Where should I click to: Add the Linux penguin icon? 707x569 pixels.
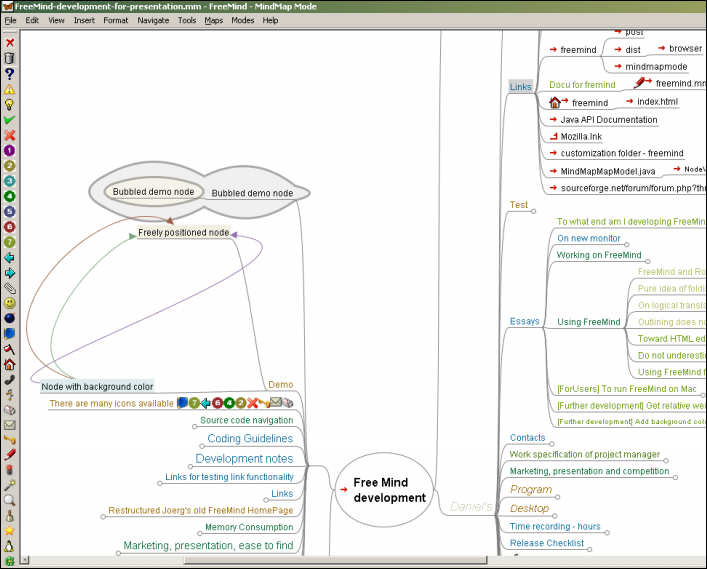[9, 546]
